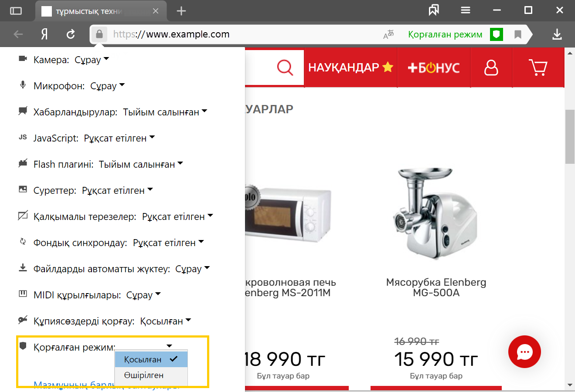Click the user account icon
Viewport: 575px width, 392px height.
pos(491,68)
